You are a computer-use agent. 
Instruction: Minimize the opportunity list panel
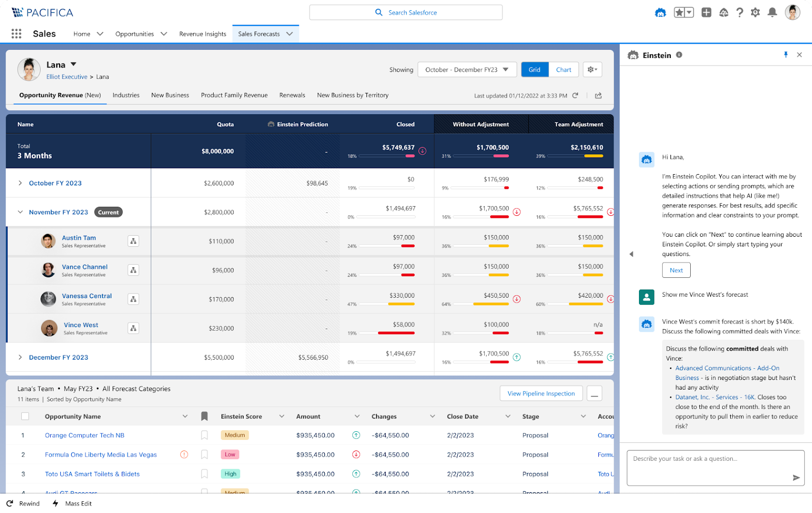[x=594, y=394]
